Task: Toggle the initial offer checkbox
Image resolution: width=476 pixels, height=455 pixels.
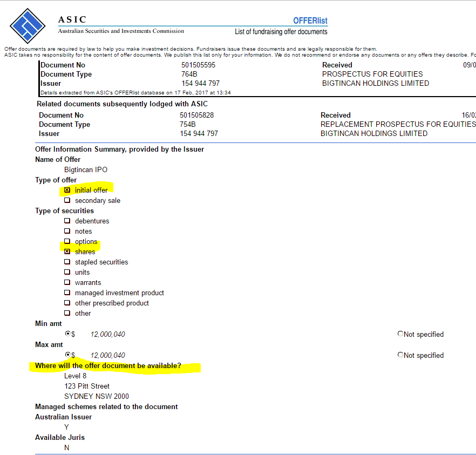Action: tap(67, 190)
